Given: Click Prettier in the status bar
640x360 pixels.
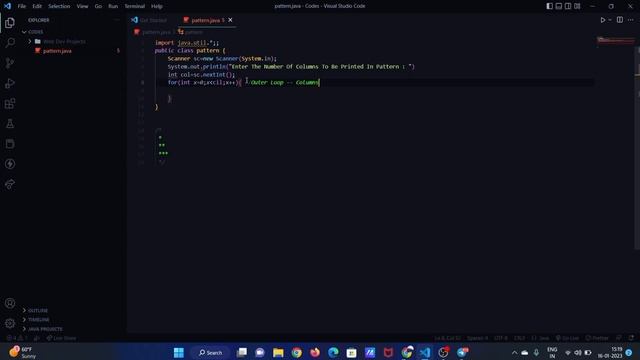Looking at the screenshot, I should 597,338.
